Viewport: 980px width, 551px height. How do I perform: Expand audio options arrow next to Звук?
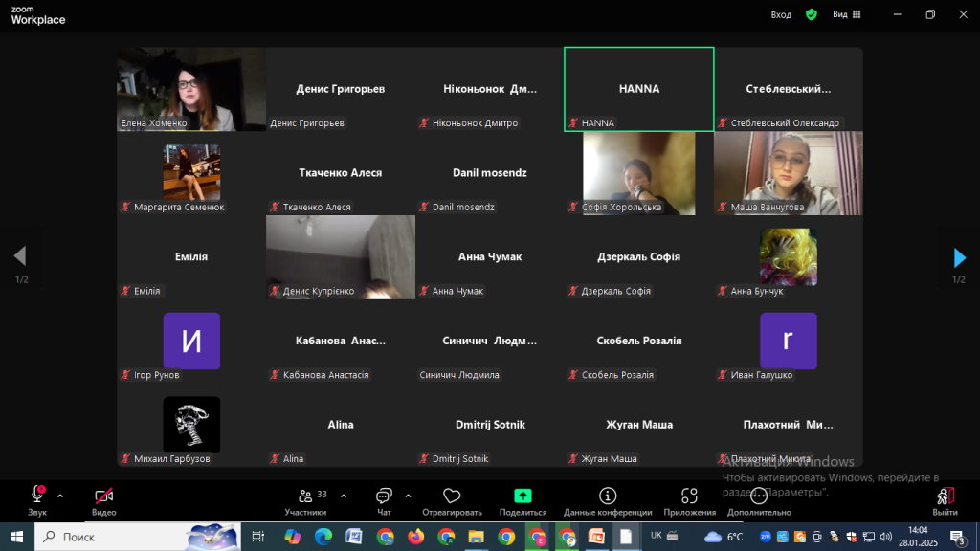(x=60, y=496)
